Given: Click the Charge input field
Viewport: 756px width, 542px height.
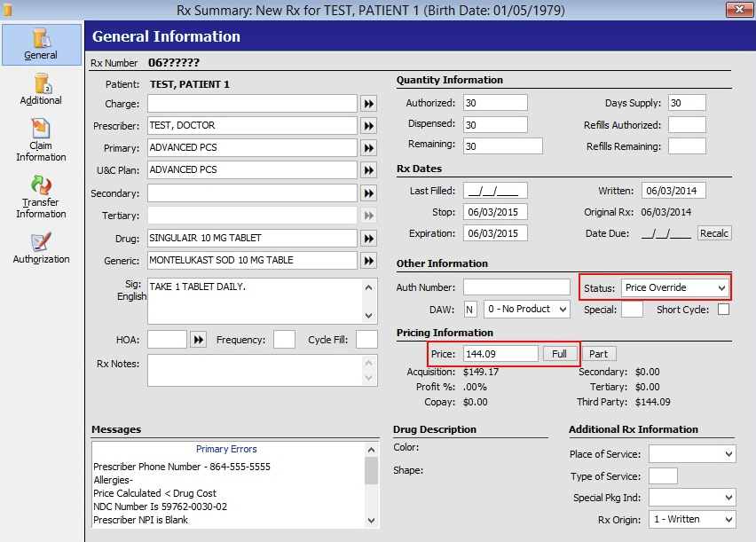Looking at the screenshot, I should pos(252,104).
